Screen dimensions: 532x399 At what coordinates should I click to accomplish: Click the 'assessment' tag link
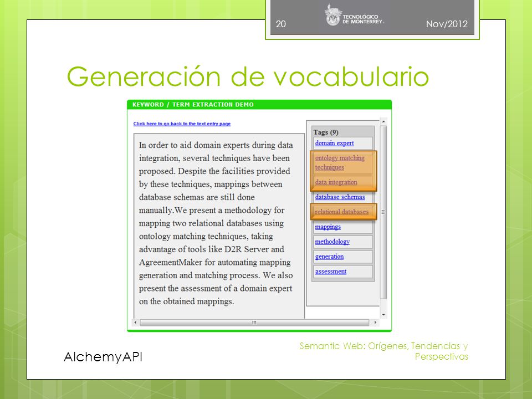(x=330, y=272)
